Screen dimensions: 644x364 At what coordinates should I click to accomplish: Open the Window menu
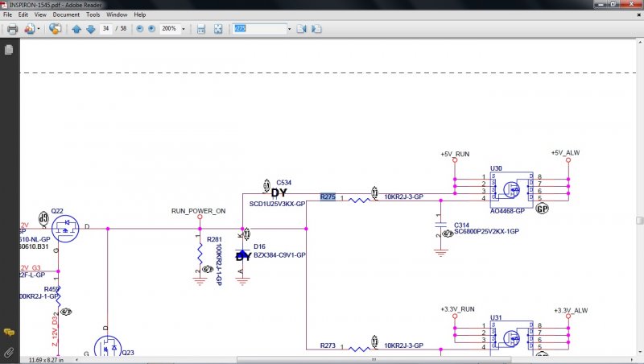pos(117,14)
